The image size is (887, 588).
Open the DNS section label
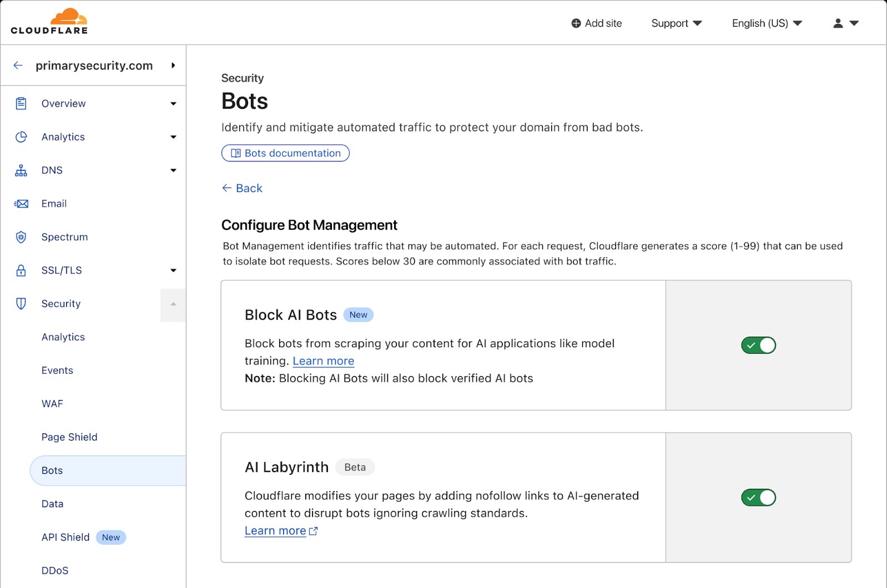(x=52, y=170)
